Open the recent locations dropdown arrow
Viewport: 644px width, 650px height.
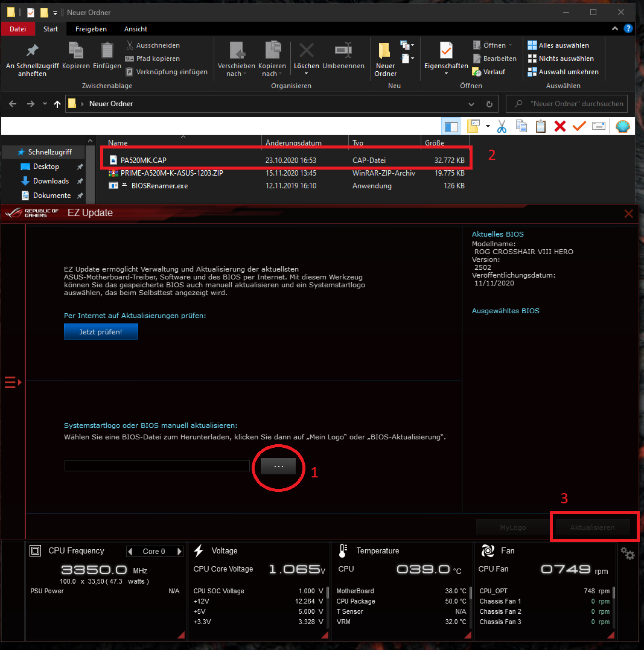click(x=45, y=104)
